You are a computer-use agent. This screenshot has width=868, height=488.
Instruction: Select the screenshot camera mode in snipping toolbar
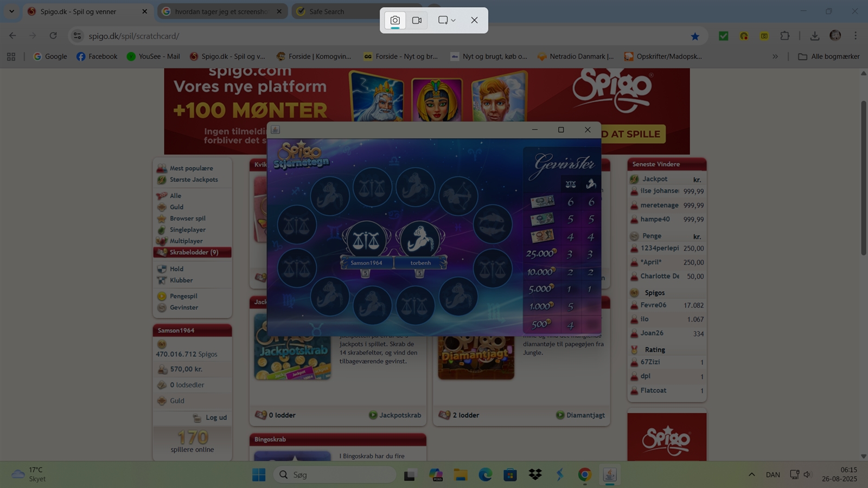pos(395,21)
